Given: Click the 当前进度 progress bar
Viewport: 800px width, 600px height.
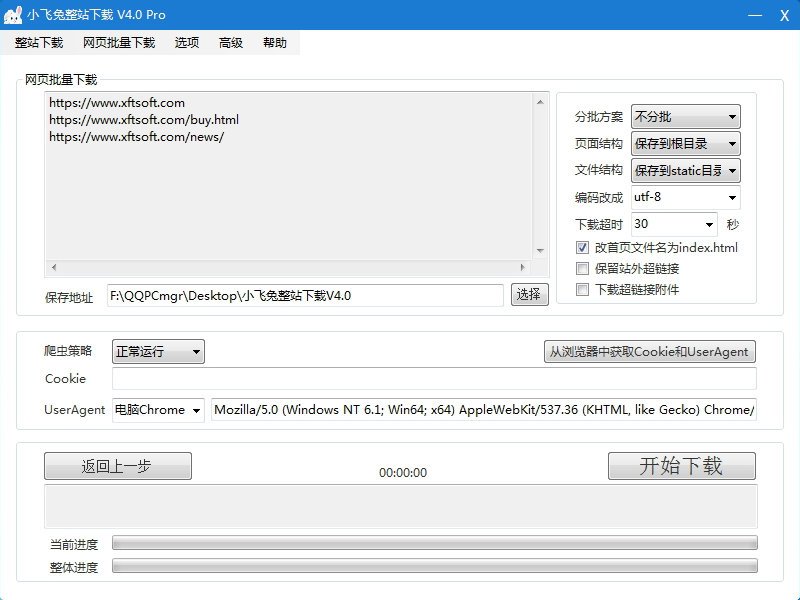Looking at the screenshot, I should (434, 543).
